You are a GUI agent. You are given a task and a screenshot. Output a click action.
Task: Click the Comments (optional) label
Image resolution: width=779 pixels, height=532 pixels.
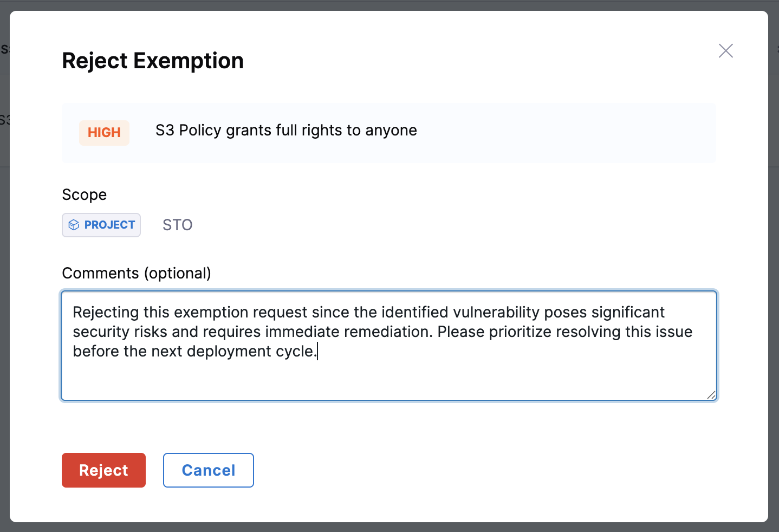(x=137, y=273)
